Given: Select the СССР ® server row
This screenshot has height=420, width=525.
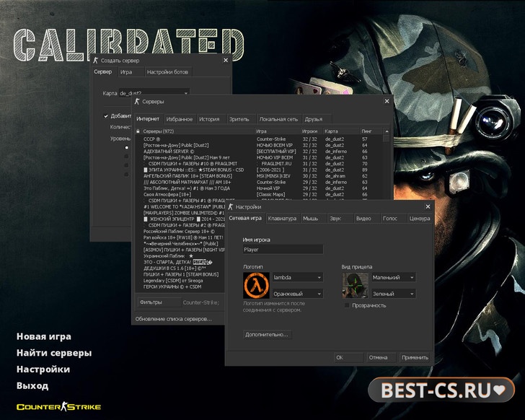Looking at the screenshot, I should [258, 139].
